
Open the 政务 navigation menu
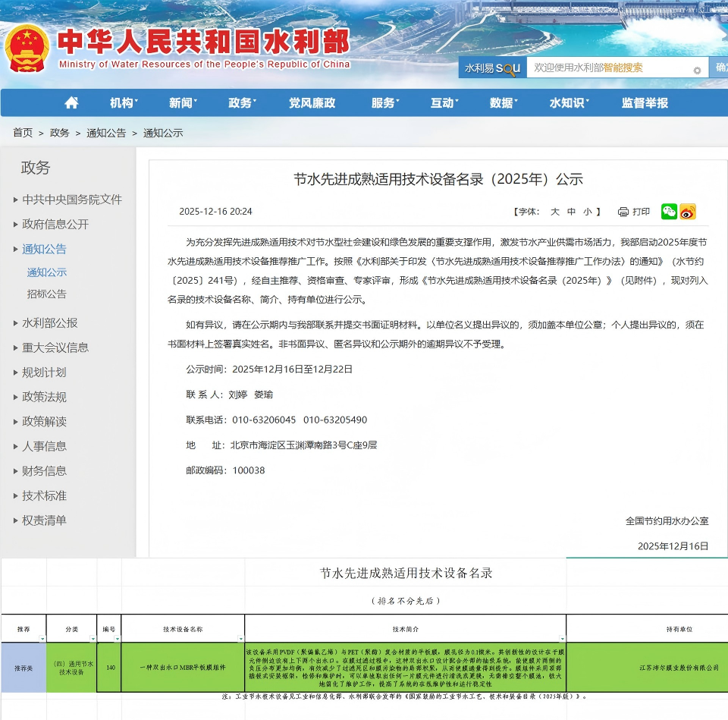pyautogui.click(x=242, y=103)
